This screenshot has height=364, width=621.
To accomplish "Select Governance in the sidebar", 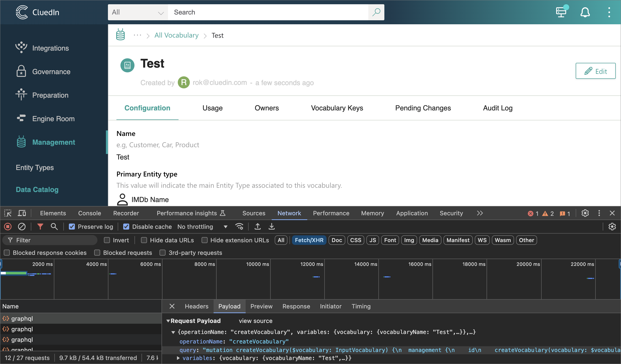I will pos(51,72).
